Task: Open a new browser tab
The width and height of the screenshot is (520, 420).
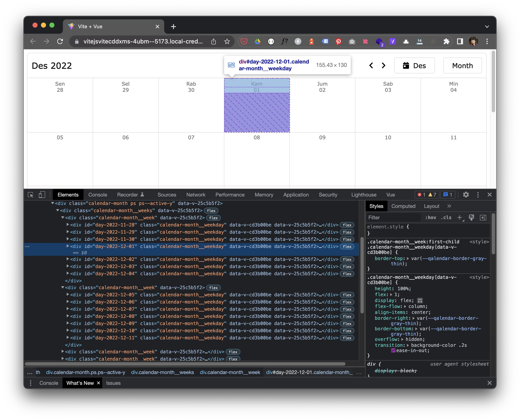Action: [173, 27]
